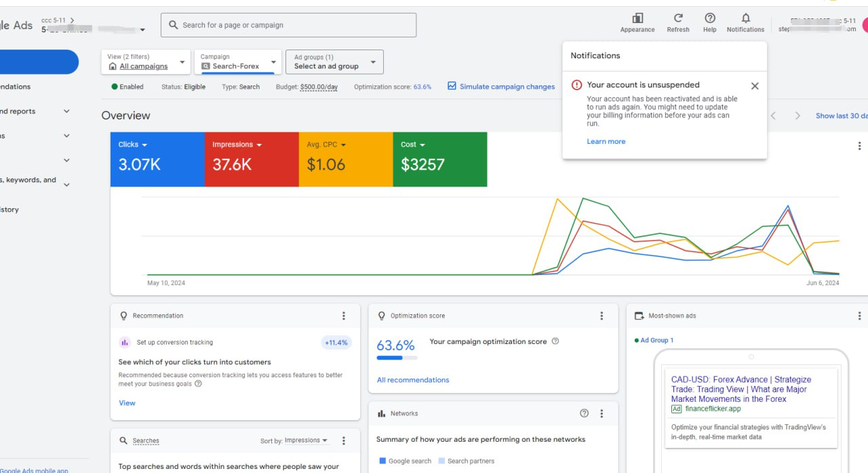The width and height of the screenshot is (868, 473).
Task: Click the Enabled status indicator
Action: [127, 87]
